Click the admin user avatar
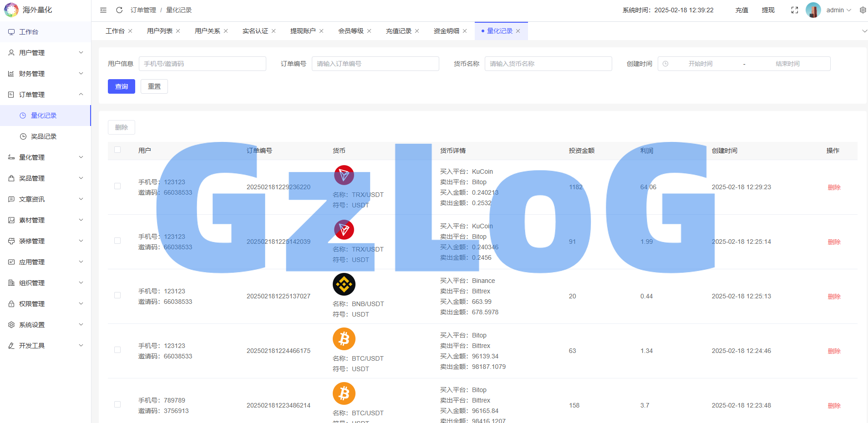This screenshot has height=423, width=868. pyautogui.click(x=813, y=10)
